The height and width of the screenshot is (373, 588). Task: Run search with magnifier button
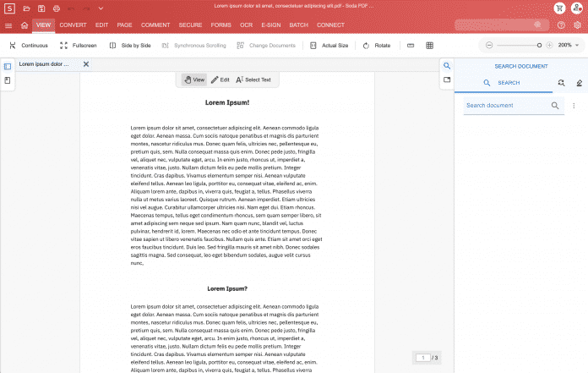555,106
